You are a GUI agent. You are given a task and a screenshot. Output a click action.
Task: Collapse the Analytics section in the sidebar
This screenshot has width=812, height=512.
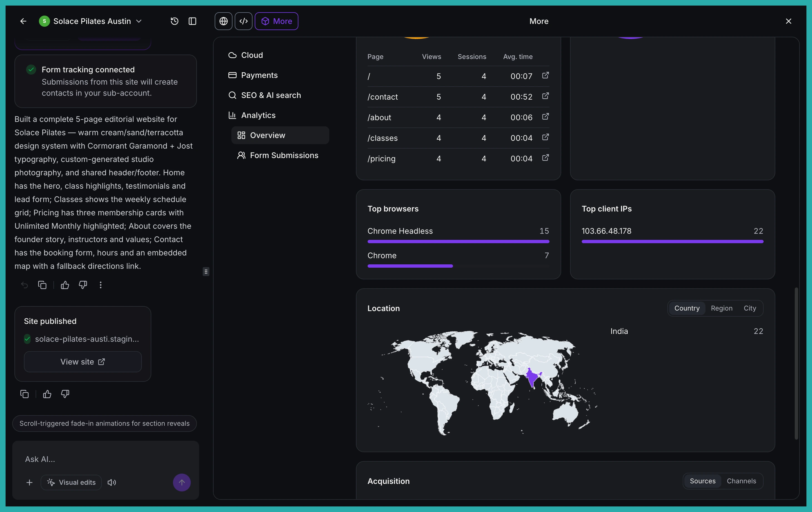pyautogui.click(x=258, y=115)
